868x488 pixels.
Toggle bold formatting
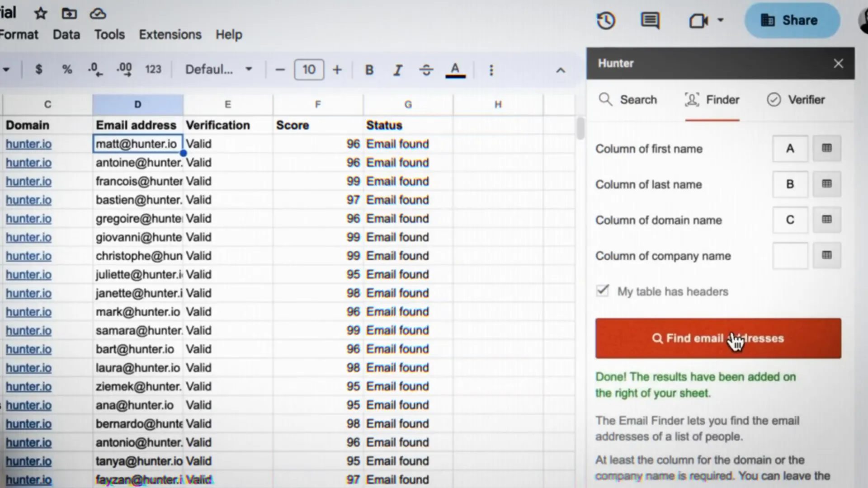pos(369,70)
